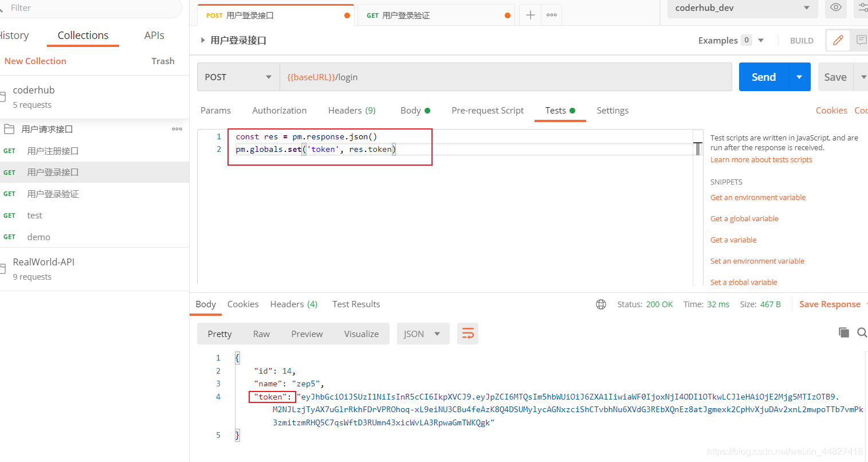Click unsaved dot on 用户登录接口 tab
868x462 pixels.
[x=347, y=15]
